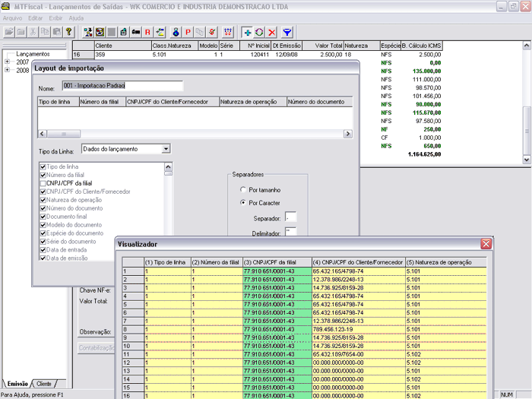Click the blue flask toolbar icon
The height and width of the screenshot is (399, 532).
click(175, 33)
